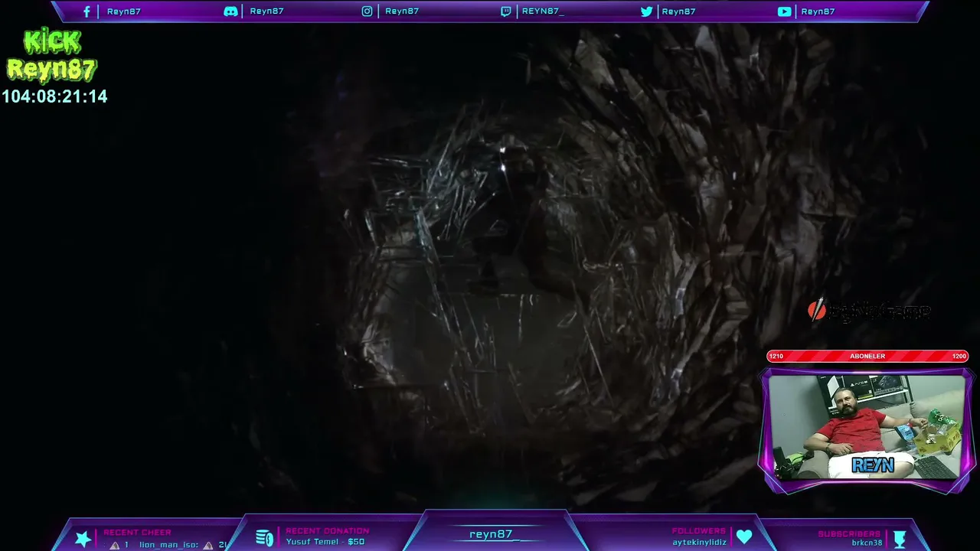980x551 pixels.
Task: Click the RECENT DONATION label
Action: [x=328, y=531]
